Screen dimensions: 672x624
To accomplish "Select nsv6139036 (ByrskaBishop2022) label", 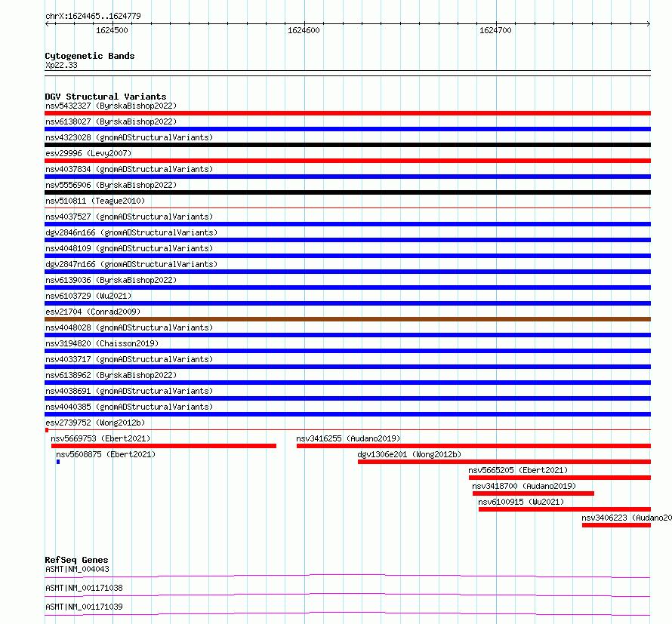I will click(x=111, y=280).
